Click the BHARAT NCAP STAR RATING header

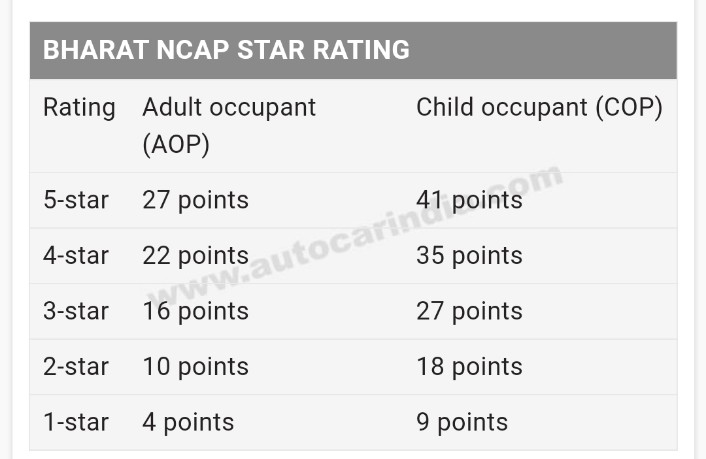pyautogui.click(x=226, y=50)
